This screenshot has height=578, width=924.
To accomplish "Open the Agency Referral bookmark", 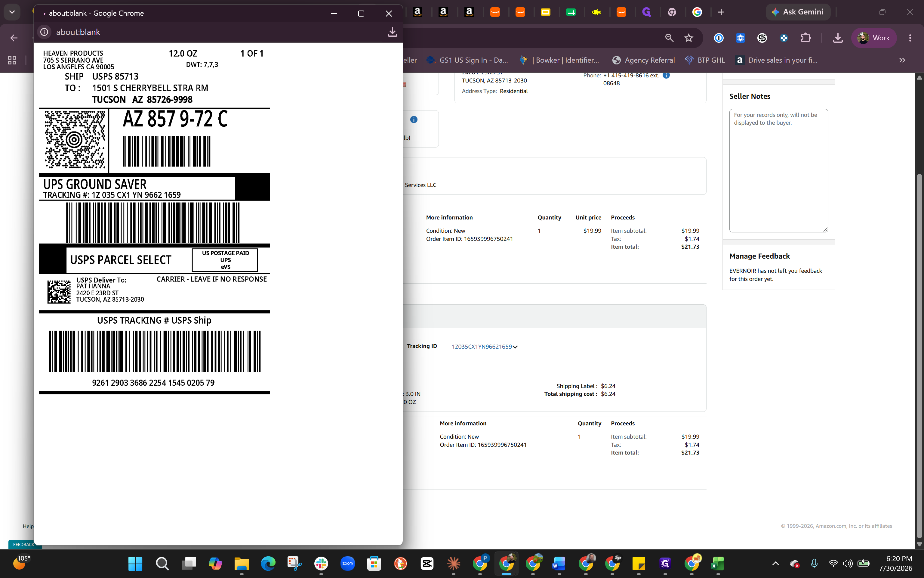I will [643, 60].
